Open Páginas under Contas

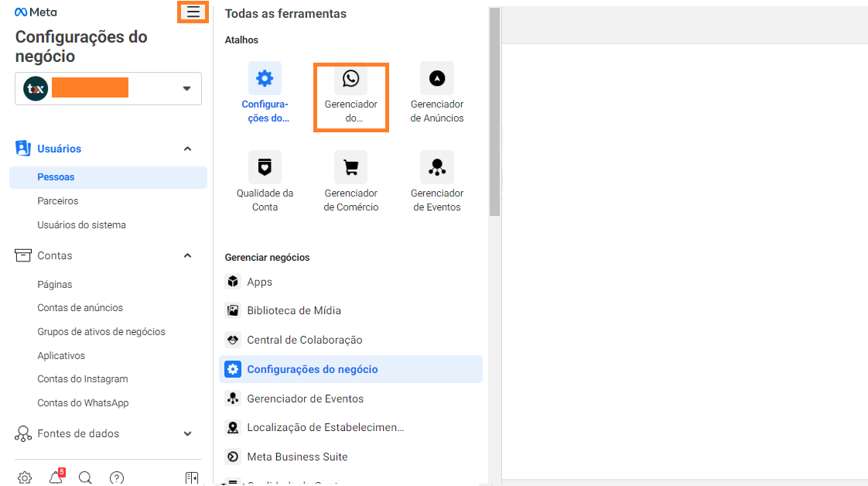tap(54, 285)
